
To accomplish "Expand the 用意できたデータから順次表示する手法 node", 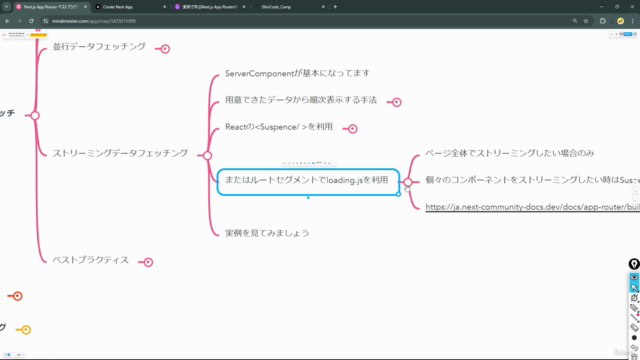I will [396, 102].
